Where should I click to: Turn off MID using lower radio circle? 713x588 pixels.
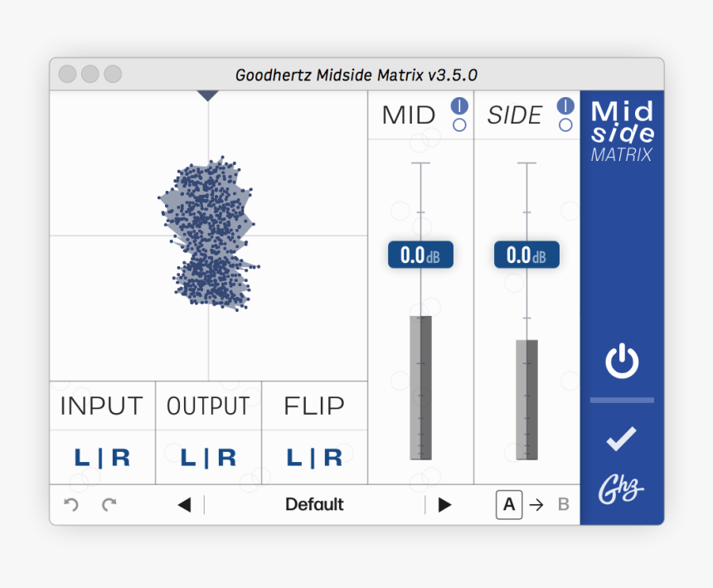459,125
